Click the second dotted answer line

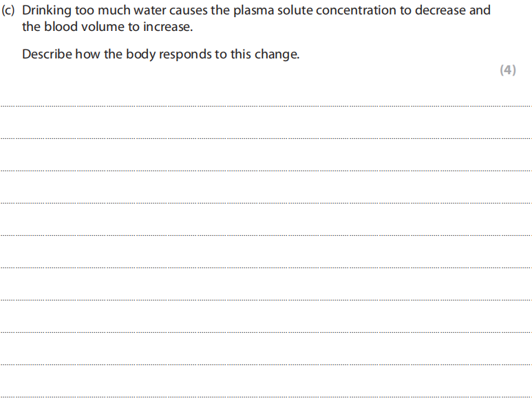pyautogui.click(x=266, y=138)
